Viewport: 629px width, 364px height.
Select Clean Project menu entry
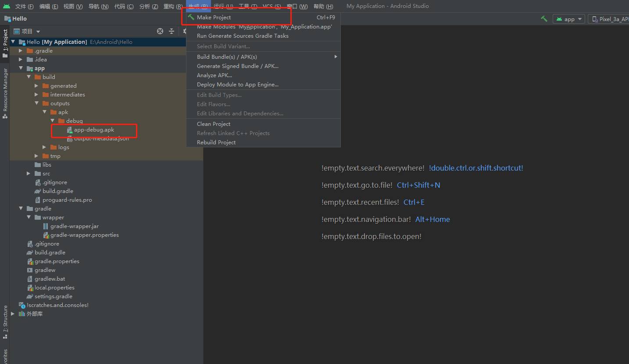(263, 124)
